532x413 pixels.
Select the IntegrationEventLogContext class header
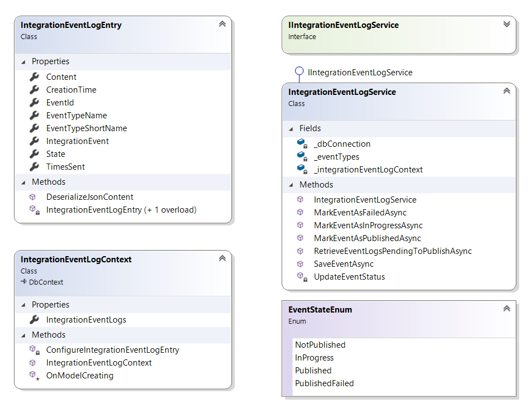coord(76,260)
